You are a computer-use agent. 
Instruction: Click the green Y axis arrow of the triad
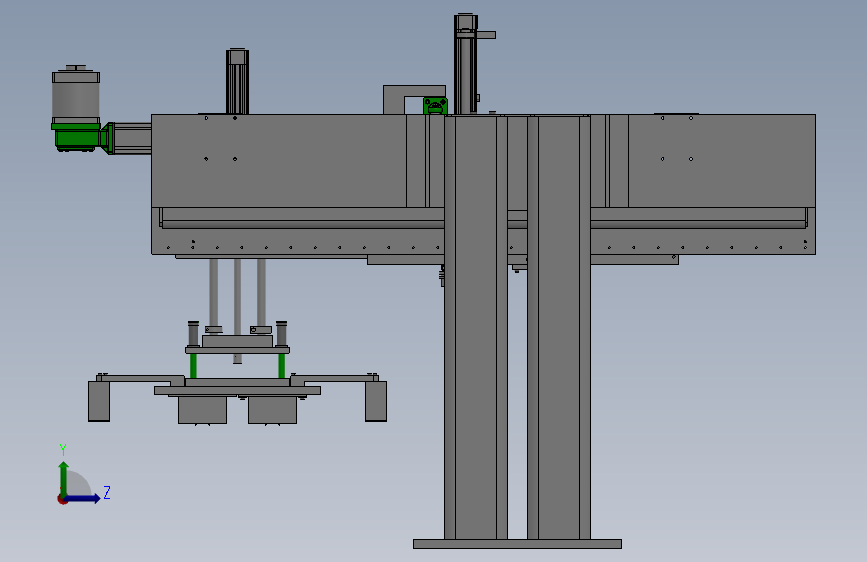click(x=64, y=478)
